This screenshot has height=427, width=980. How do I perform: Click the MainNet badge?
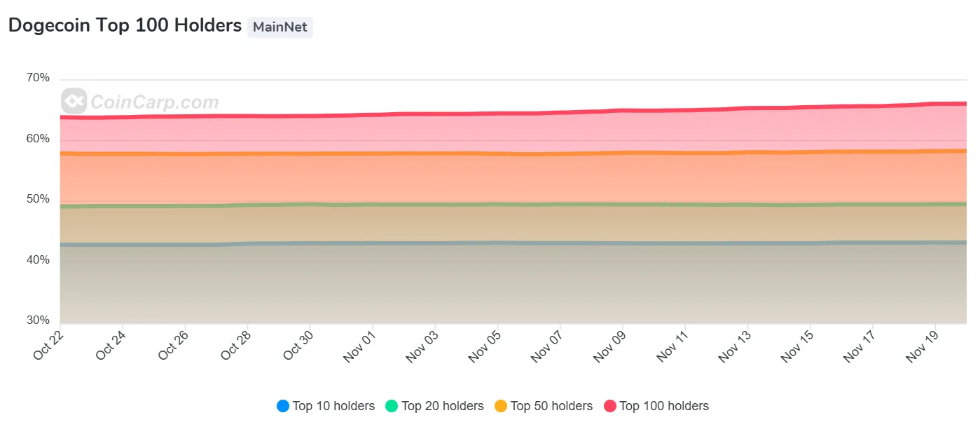(x=279, y=27)
